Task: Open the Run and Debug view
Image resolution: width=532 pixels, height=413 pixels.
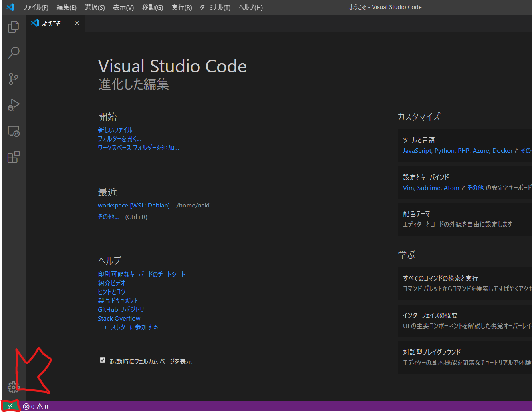Action: pos(14,105)
